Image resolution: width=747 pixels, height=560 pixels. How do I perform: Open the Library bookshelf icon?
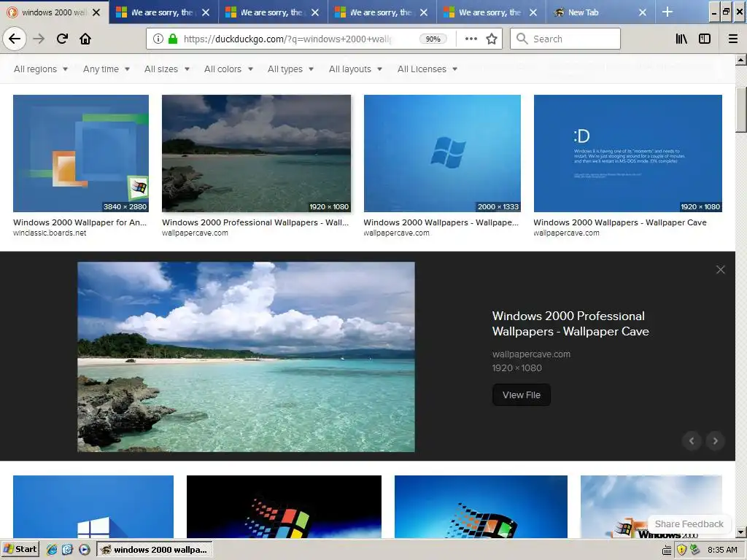coord(681,39)
